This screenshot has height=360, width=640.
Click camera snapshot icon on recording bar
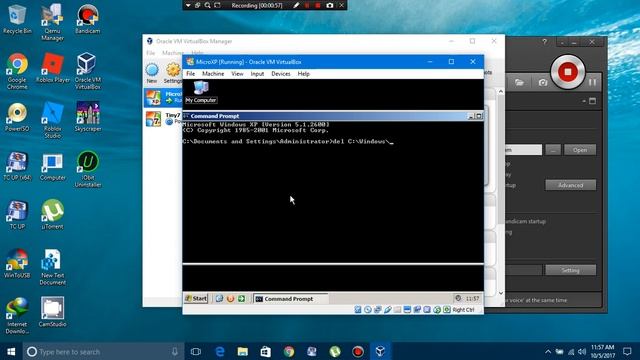point(330,5)
